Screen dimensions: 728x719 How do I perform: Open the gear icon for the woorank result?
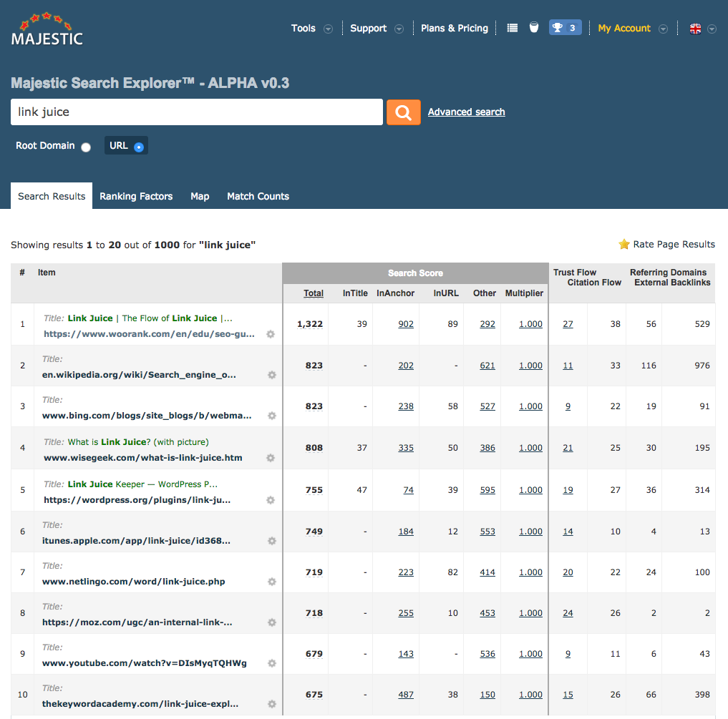pyautogui.click(x=271, y=333)
